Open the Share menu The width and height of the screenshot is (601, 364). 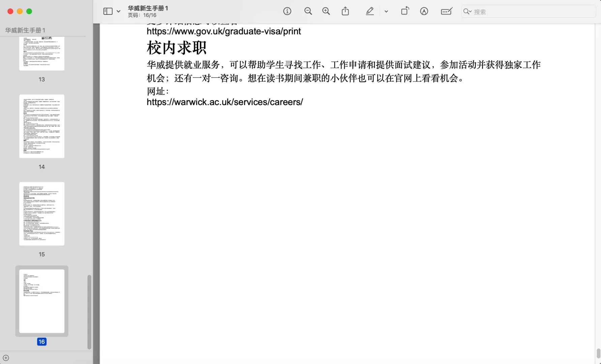tap(345, 11)
